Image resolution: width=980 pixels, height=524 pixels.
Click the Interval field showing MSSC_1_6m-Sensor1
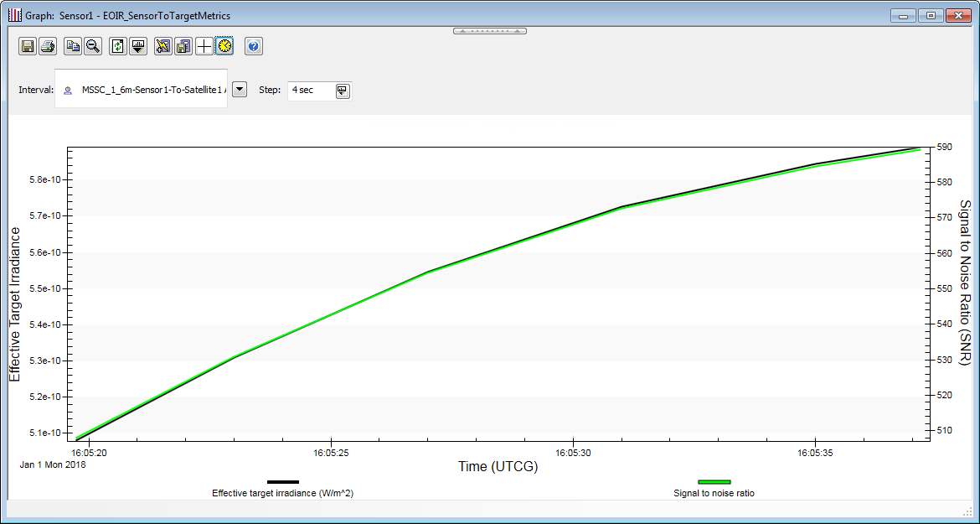(x=142, y=90)
